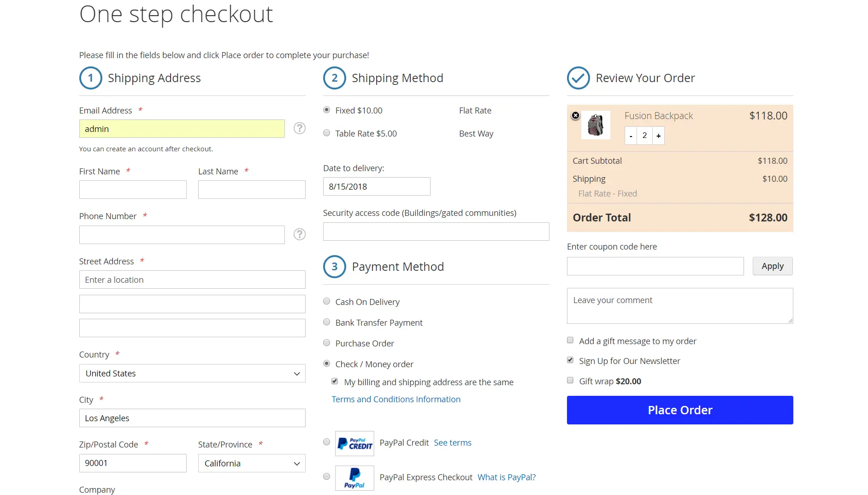Image resolution: width=868 pixels, height=495 pixels.
Task: Remove Fusion Backpack with the X icon
Action: pyautogui.click(x=575, y=115)
